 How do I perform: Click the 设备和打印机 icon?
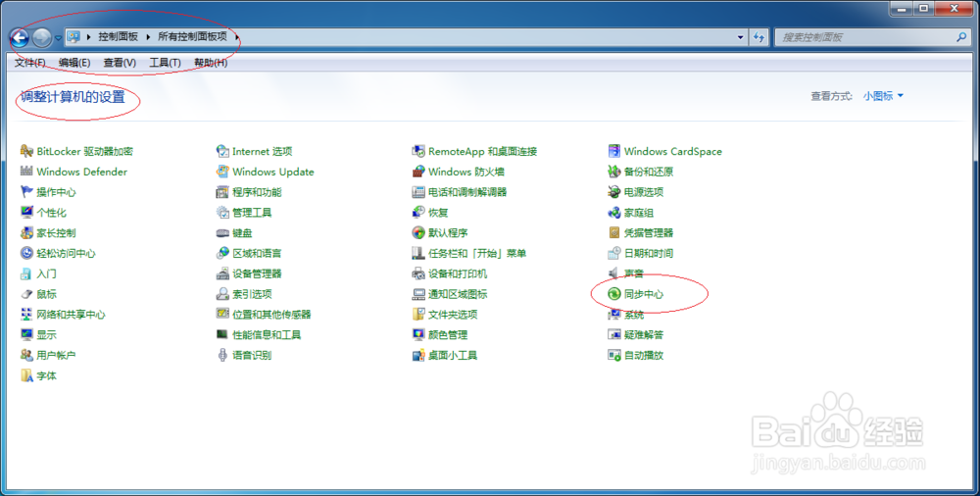418,273
